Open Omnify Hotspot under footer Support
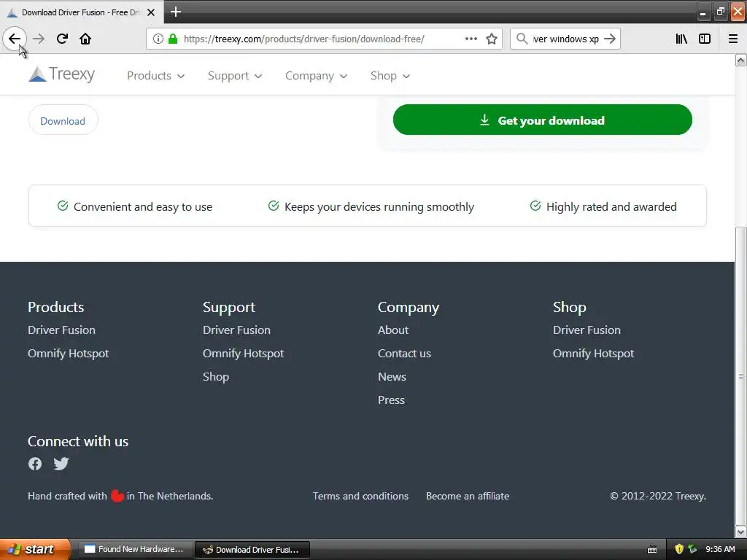 coord(243,354)
